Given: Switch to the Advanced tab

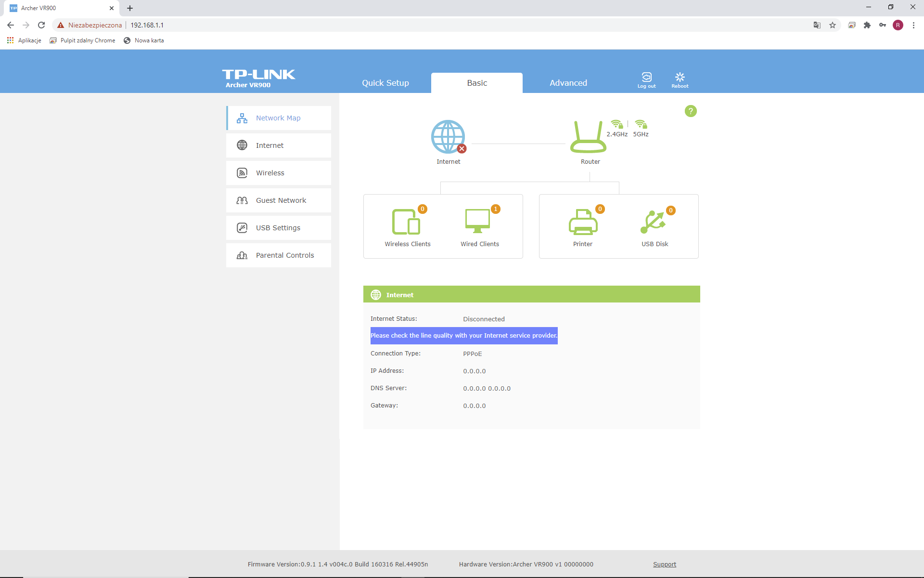Looking at the screenshot, I should [x=568, y=83].
